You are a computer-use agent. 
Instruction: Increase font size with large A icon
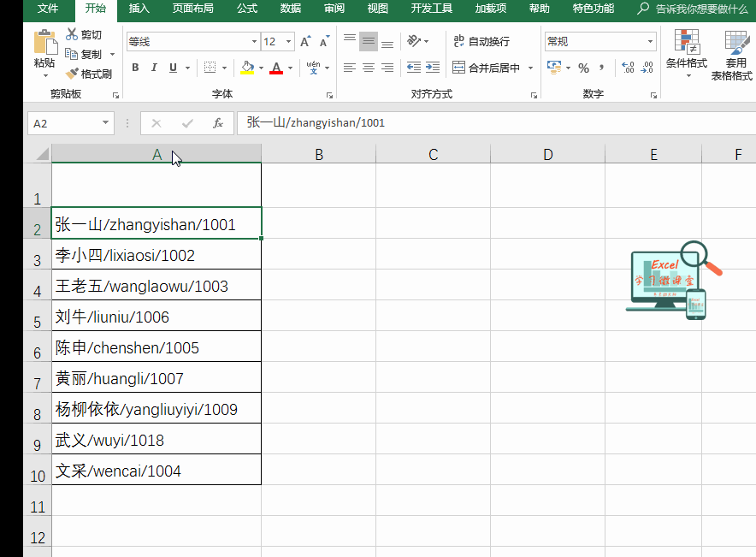305,41
